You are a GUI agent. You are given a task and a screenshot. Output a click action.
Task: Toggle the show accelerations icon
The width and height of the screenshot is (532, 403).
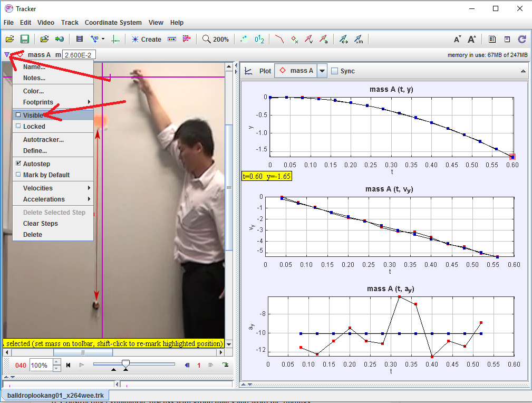point(324,39)
